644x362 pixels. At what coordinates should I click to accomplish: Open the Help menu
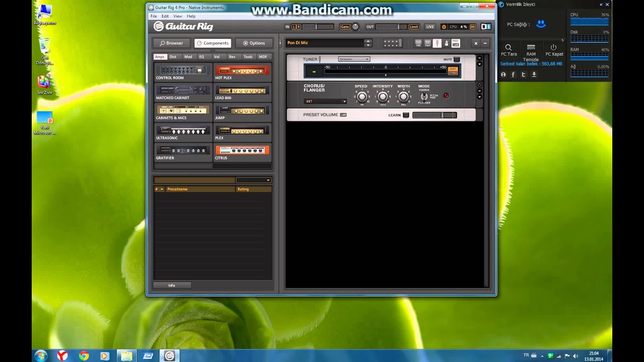click(191, 16)
